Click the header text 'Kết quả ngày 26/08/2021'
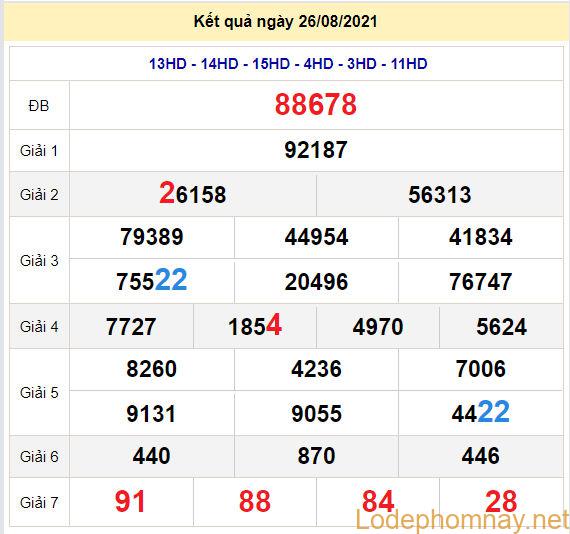 pyautogui.click(x=285, y=21)
